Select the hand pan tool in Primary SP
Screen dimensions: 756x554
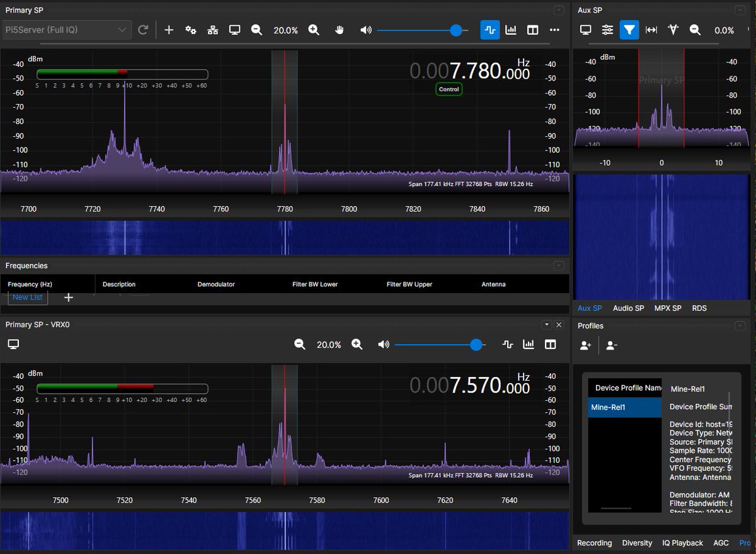pos(339,30)
